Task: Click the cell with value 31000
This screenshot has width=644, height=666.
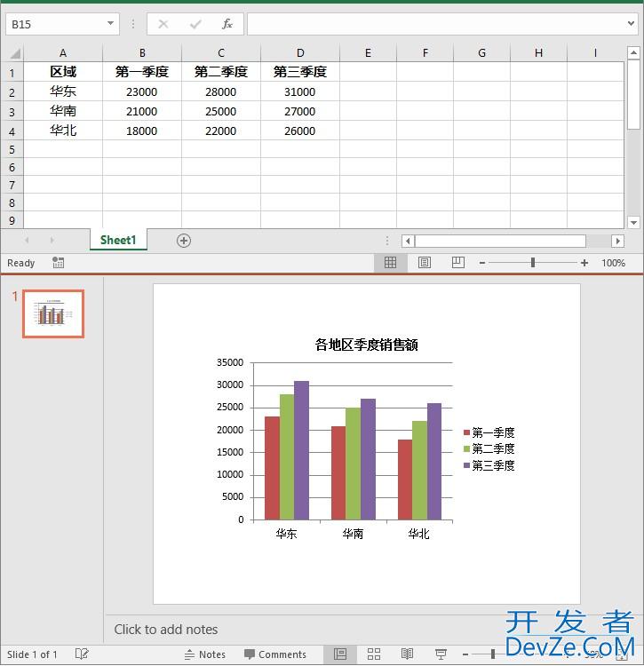Action: (x=300, y=91)
